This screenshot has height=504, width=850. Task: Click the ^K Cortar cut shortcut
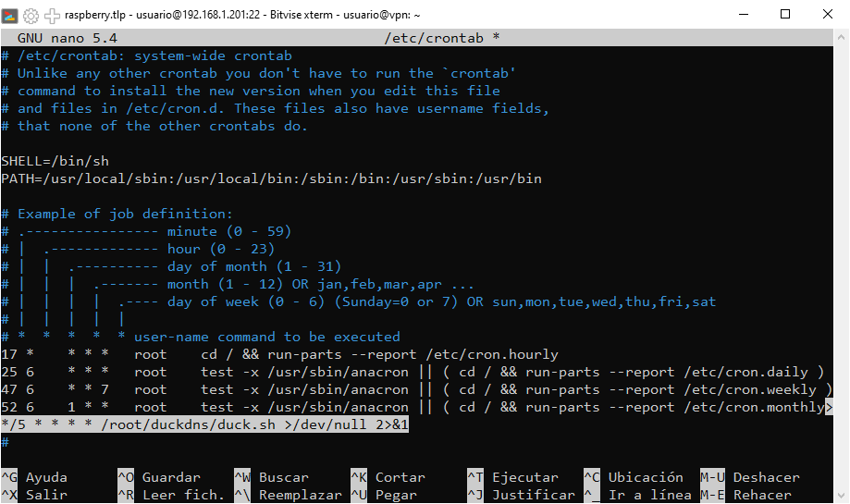coord(388,477)
